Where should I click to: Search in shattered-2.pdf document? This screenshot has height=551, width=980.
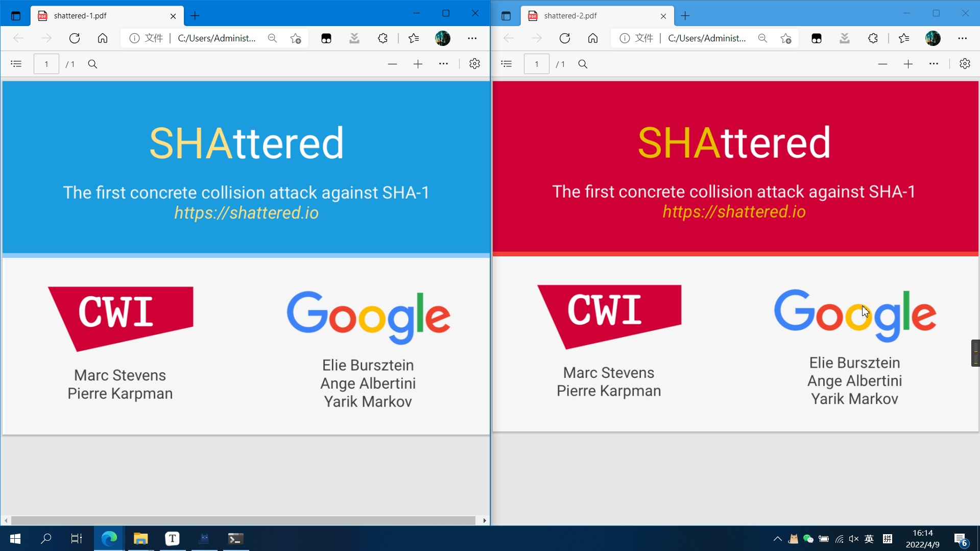click(x=583, y=64)
